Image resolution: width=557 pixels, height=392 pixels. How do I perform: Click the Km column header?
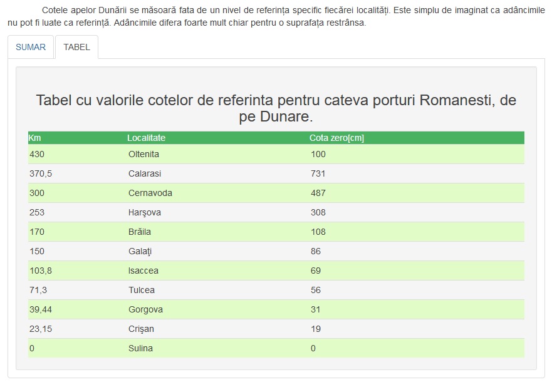tap(34, 138)
